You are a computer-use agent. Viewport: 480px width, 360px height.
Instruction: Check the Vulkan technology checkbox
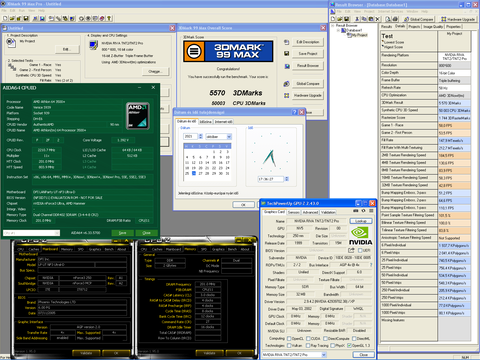tap(289, 345)
